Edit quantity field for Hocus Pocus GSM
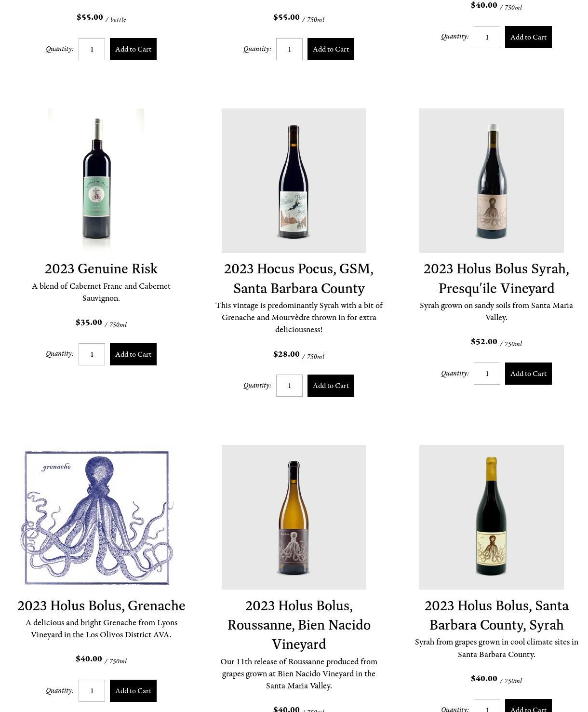Image resolution: width=588 pixels, height=712 pixels. pos(289,386)
